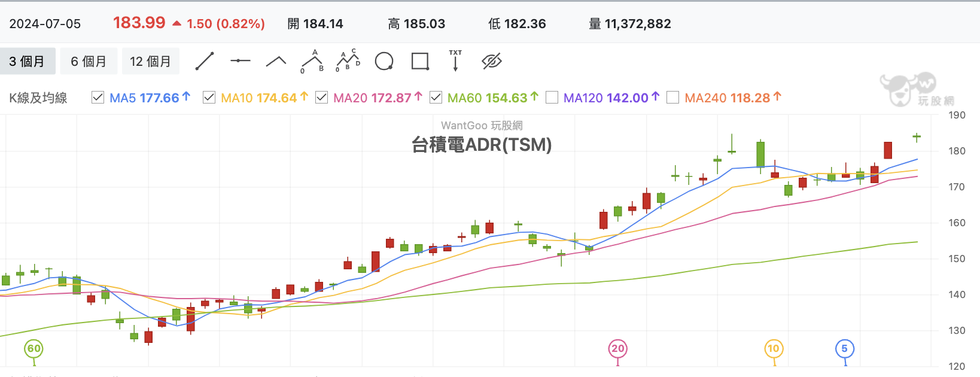Click the green 60 MA marker
The width and height of the screenshot is (980, 377).
pyautogui.click(x=34, y=349)
